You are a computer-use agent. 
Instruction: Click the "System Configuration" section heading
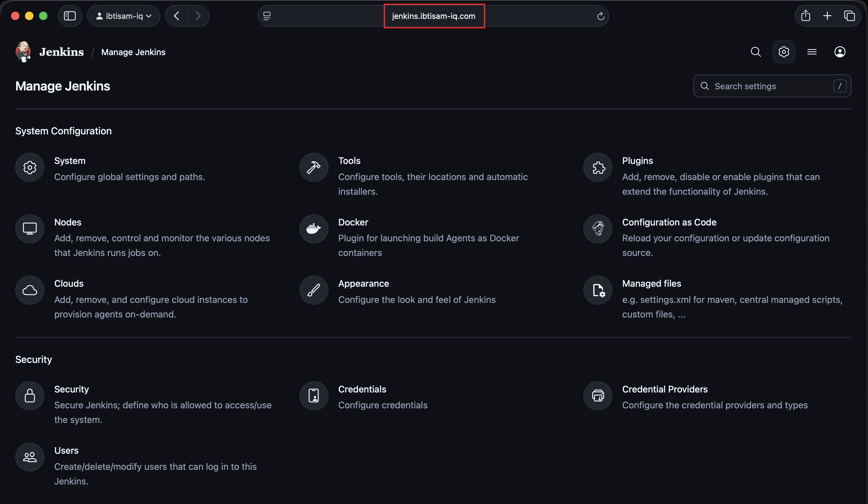tap(63, 131)
